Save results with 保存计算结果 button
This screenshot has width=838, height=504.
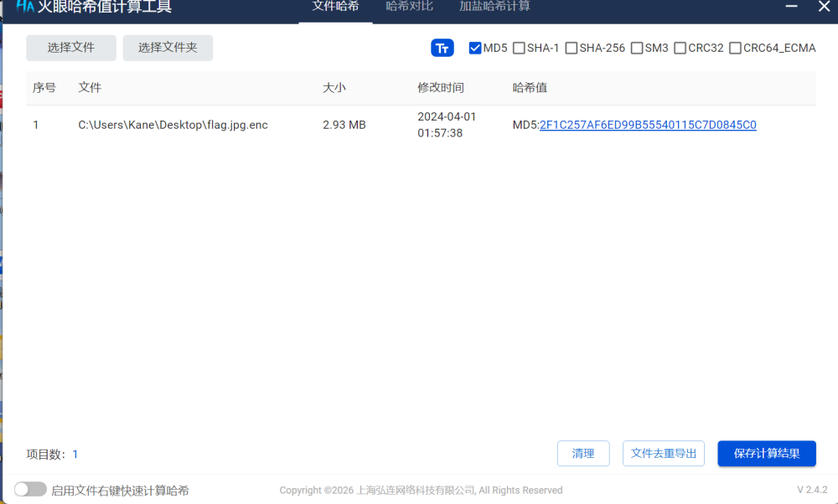[767, 453]
